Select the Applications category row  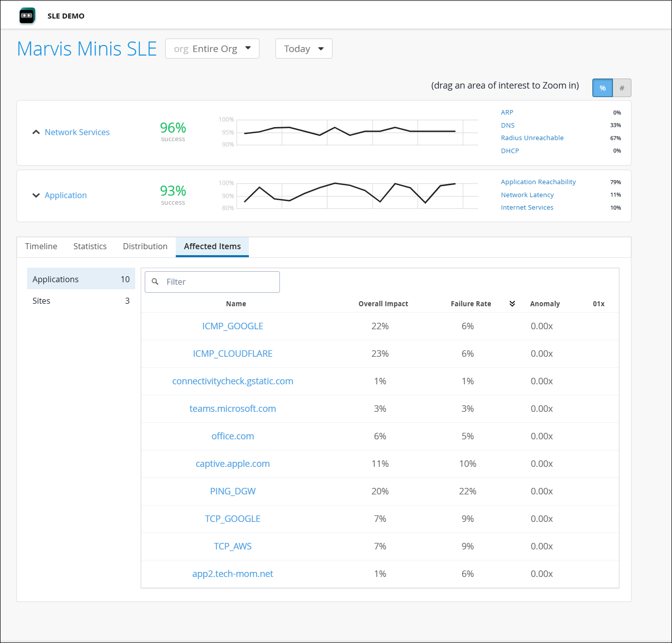coord(81,279)
